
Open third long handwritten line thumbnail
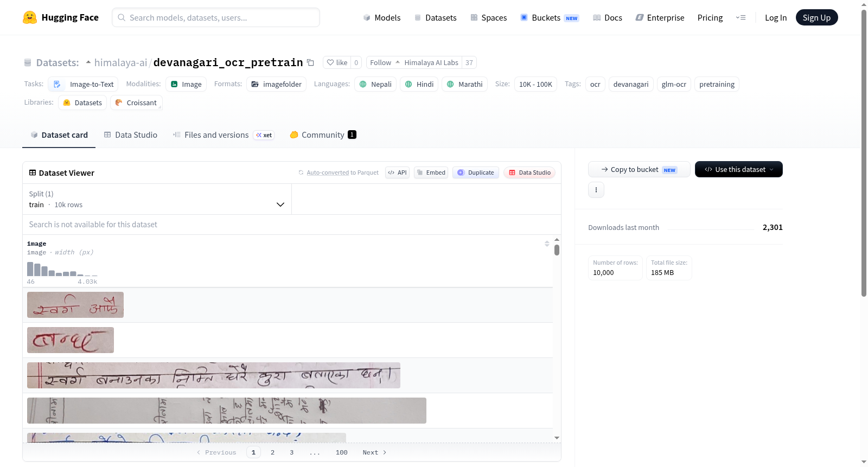pos(214,375)
